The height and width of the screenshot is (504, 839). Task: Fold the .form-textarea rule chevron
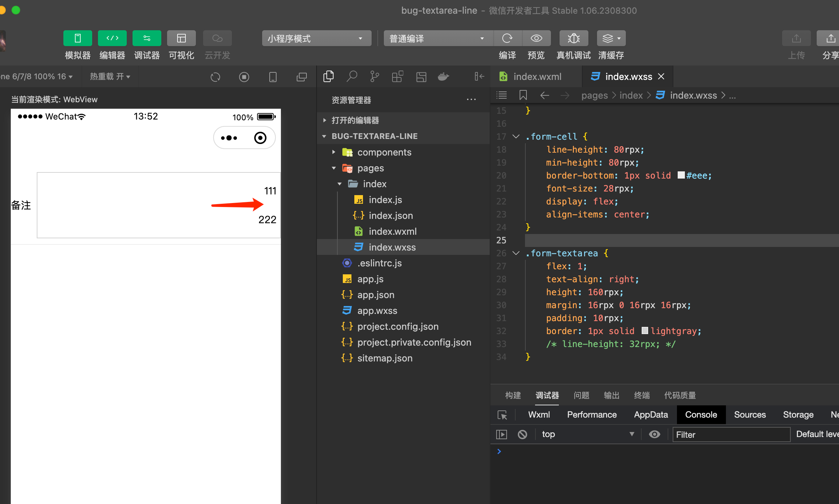[x=516, y=253]
